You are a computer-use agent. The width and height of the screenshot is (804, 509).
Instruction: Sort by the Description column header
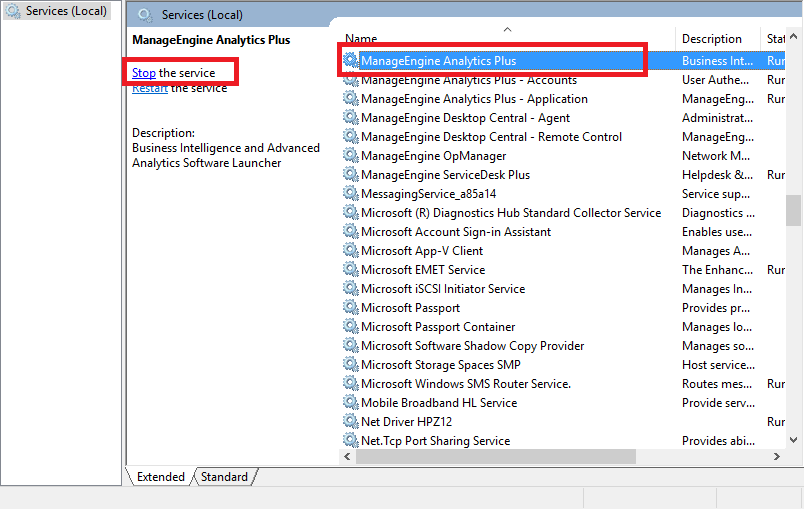coord(712,39)
